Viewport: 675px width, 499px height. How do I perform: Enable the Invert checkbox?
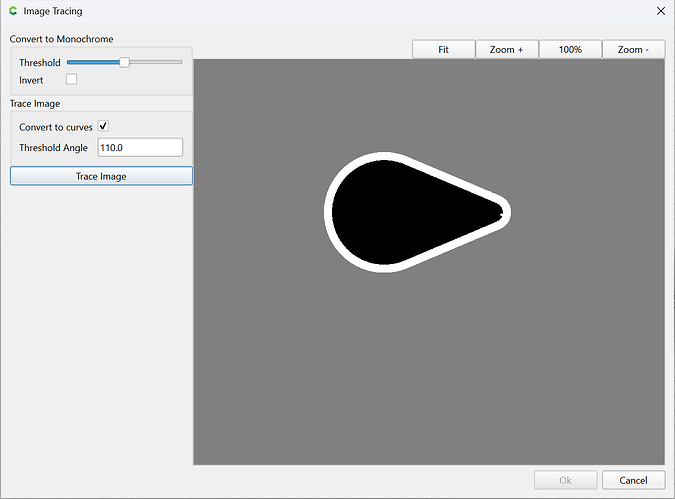[71, 80]
